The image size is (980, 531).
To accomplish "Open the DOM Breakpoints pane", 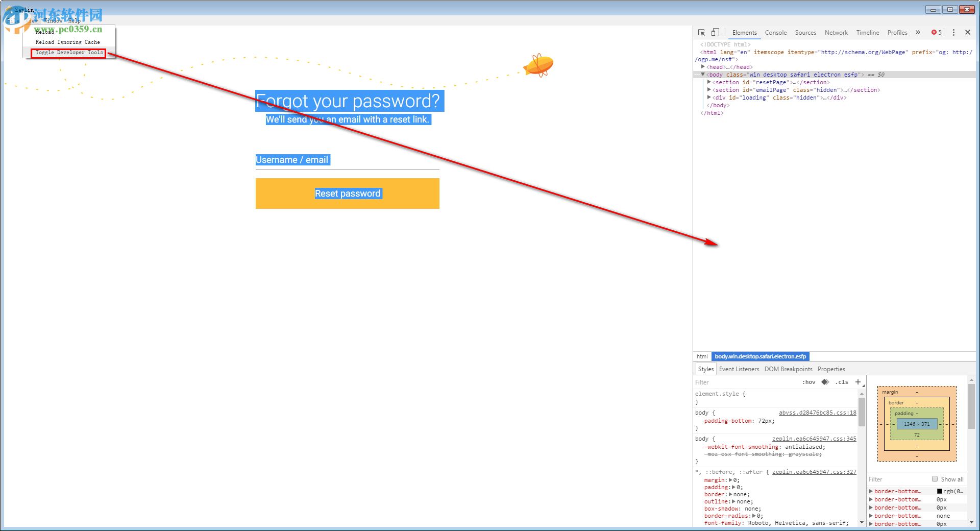I will tap(789, 369).
